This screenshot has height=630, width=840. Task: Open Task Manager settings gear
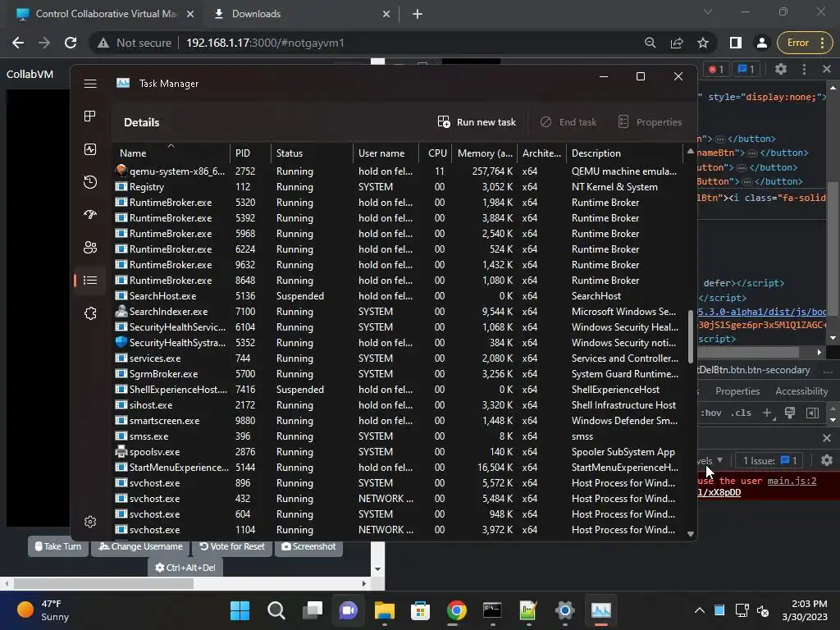90,522
